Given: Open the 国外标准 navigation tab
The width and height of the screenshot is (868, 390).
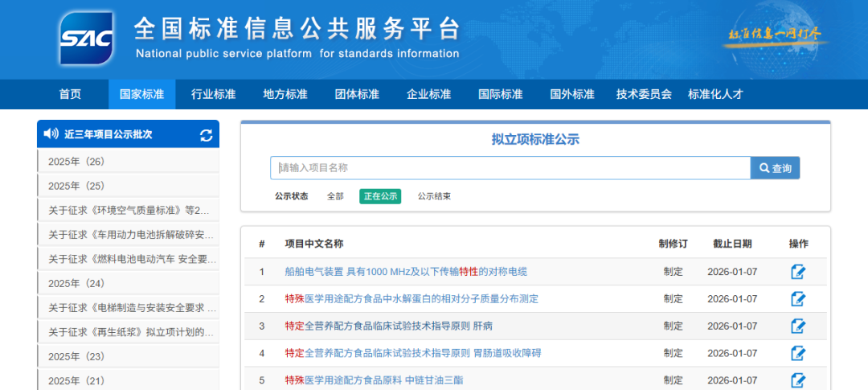Looking at the screenshot, I should (x=572, y=94).
